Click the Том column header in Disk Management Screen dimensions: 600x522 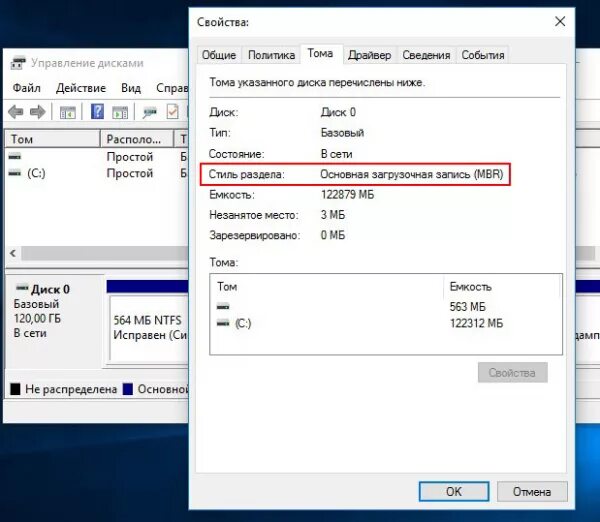click(x=53, y=139)
